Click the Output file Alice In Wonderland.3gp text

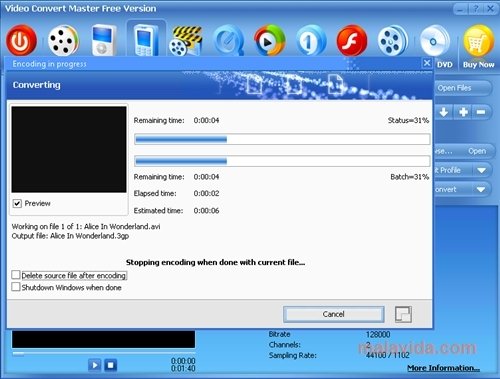[x=70, y=236]
